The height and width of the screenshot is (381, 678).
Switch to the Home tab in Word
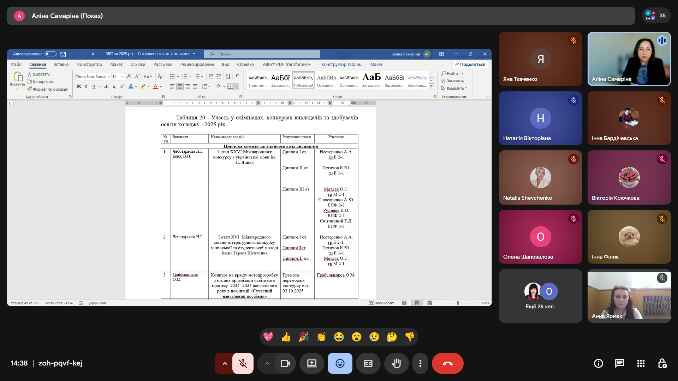coord(38,64)
